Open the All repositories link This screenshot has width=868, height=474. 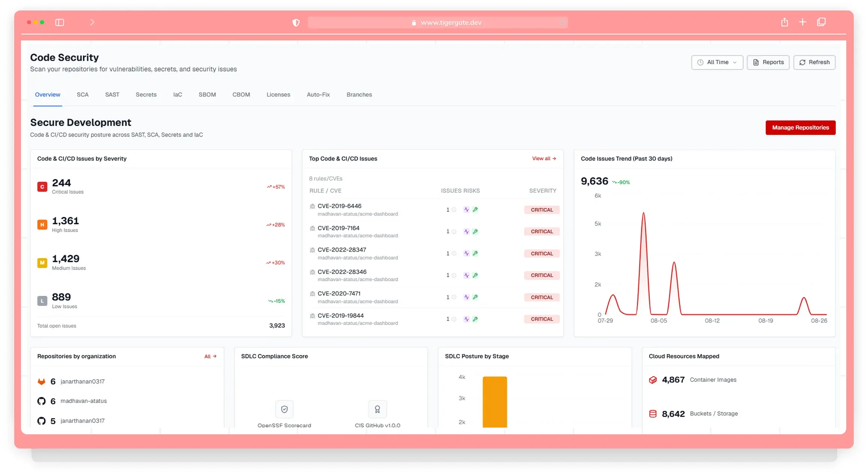[x=210, y=356]
